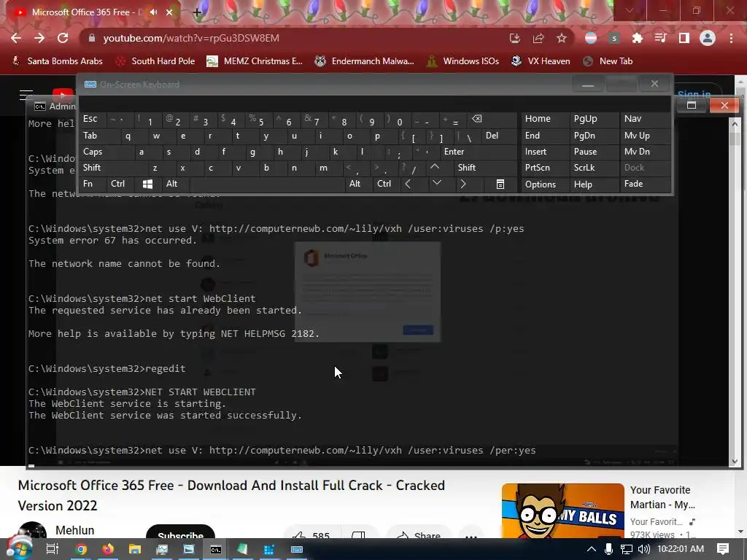Toggle left Shift on On-Screen Keyboard

pyautogui.click(x=113, y=168)
